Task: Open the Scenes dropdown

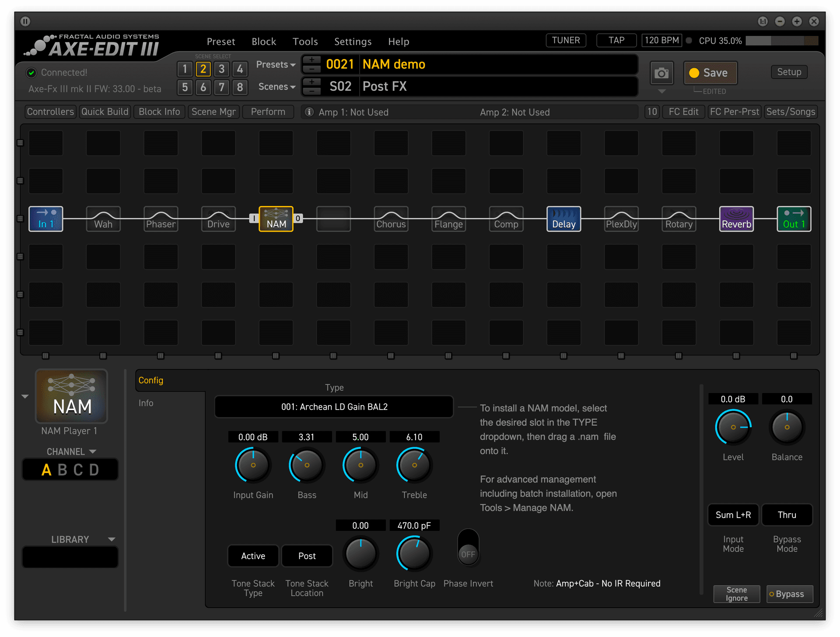Action: coord(277,87)
